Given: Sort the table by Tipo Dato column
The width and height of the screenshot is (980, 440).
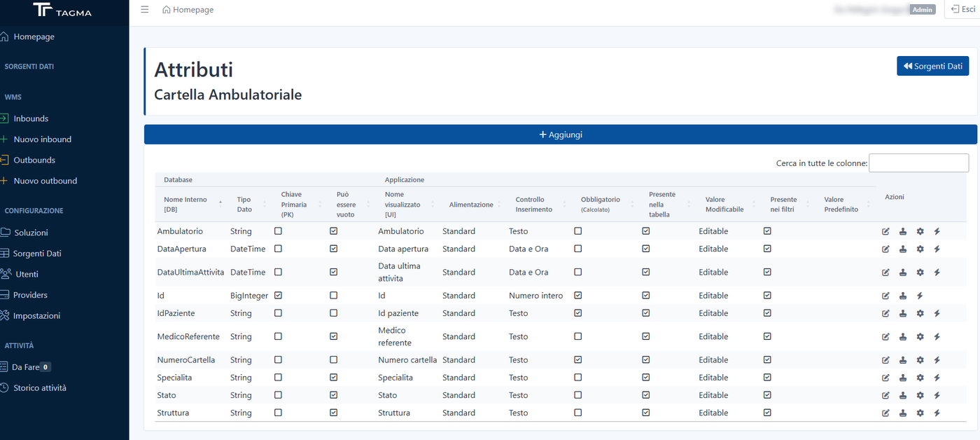Looking at the screenshot, I should [x=248, y=205].
